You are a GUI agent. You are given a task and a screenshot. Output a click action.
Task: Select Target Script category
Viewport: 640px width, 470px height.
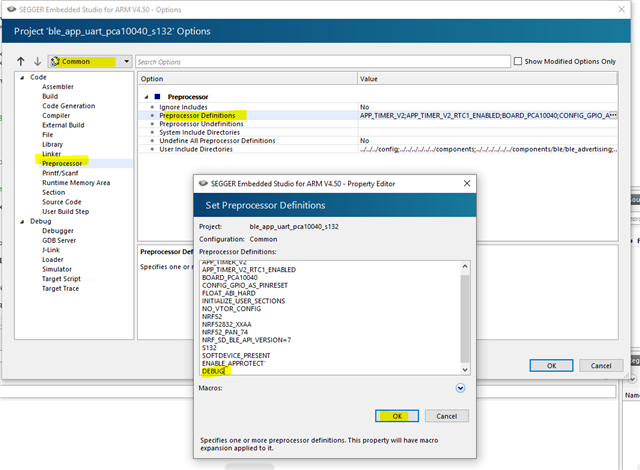point(61,279)
